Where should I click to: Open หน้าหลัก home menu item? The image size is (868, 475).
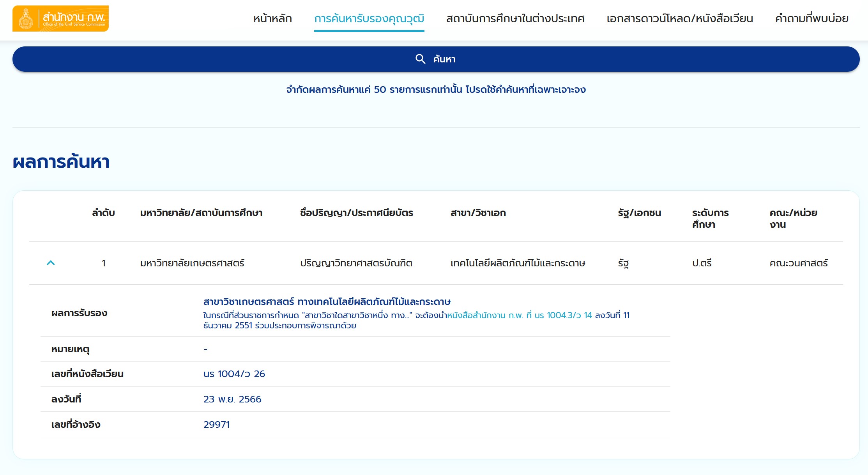point(272,18)
